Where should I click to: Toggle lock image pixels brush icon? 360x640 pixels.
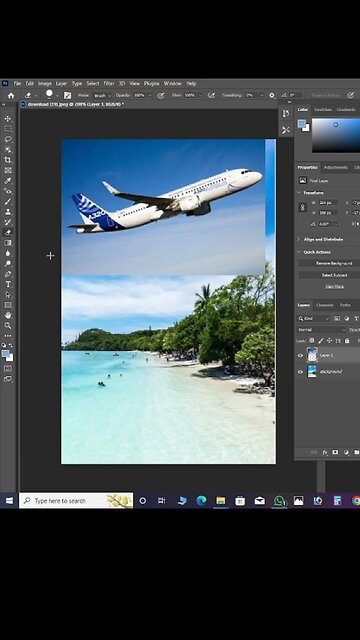tap(321, 340)
